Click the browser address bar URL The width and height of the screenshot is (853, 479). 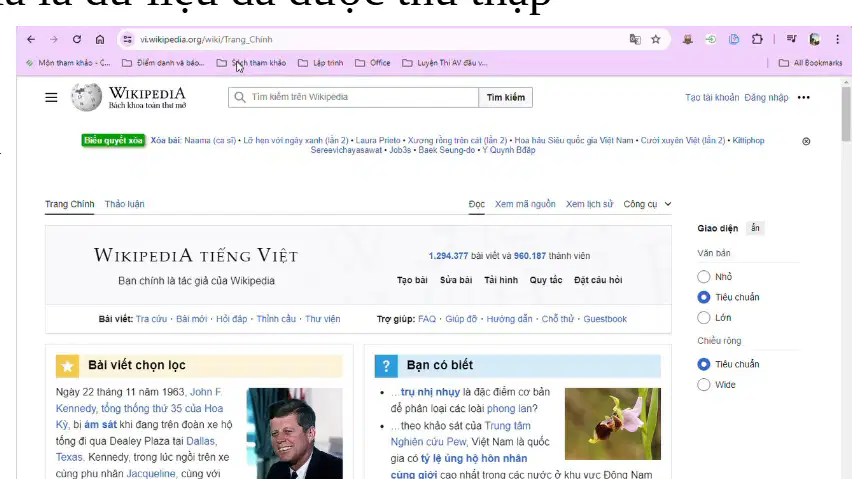[x=206, y=39]
